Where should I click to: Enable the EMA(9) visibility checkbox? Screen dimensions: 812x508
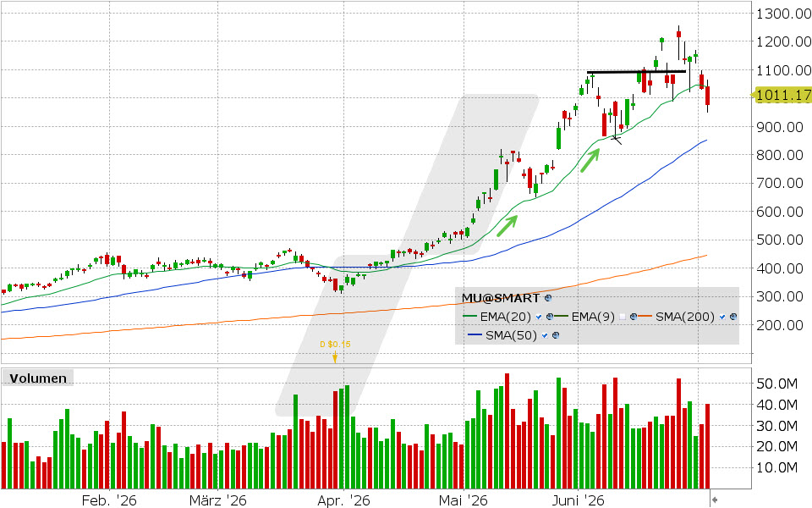[x=623, y=317]
